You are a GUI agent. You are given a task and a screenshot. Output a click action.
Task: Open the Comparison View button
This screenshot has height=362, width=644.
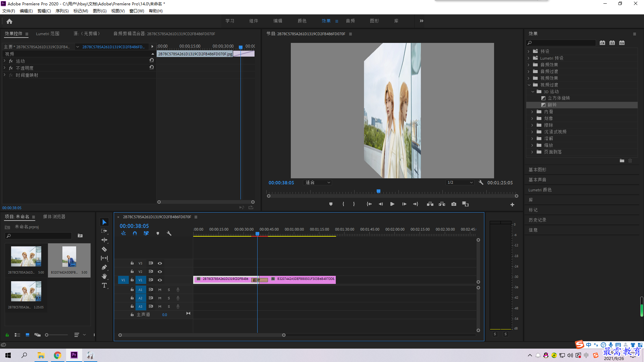coord(465,204)
